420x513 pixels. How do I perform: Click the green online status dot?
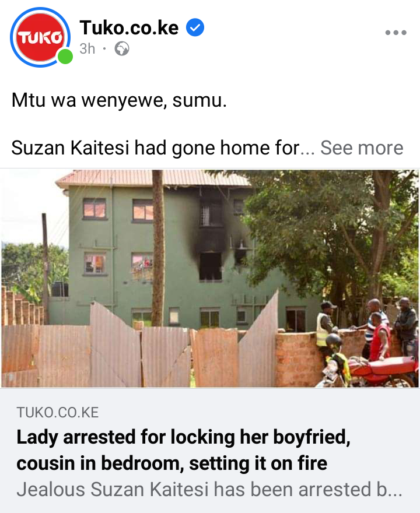click(x=65, y=57)
